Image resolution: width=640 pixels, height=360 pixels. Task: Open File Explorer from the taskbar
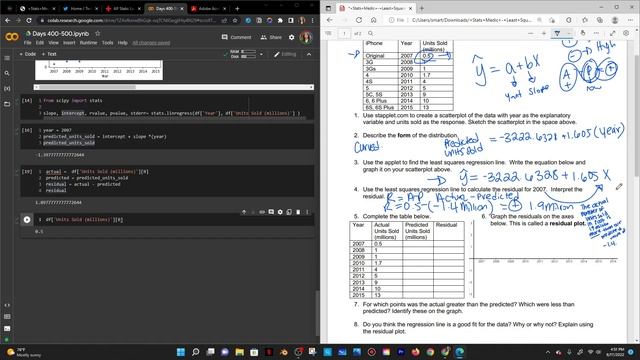240,352
